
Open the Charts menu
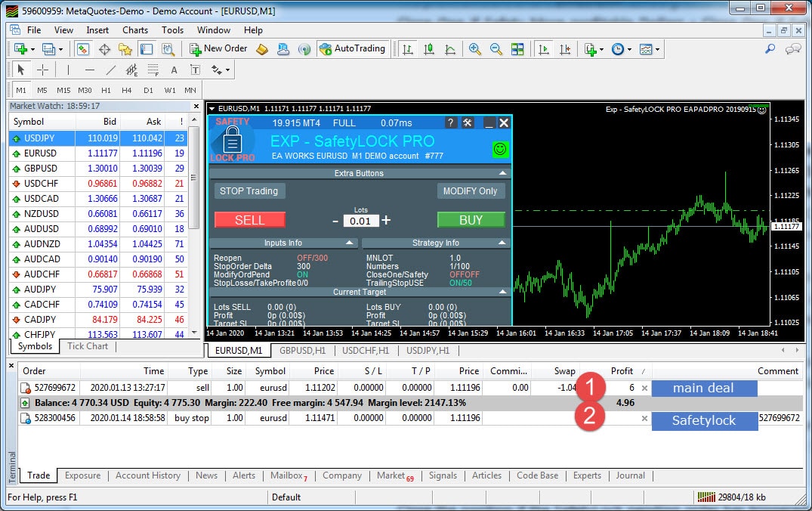tap(135, 30)
